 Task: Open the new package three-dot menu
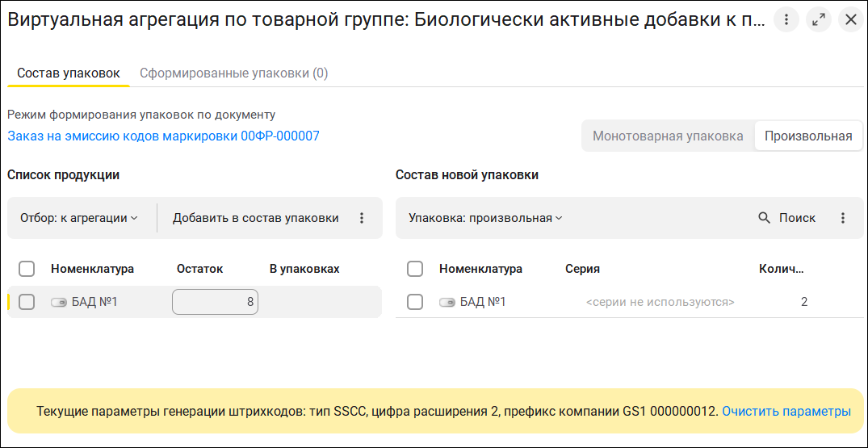pos(842,218)
